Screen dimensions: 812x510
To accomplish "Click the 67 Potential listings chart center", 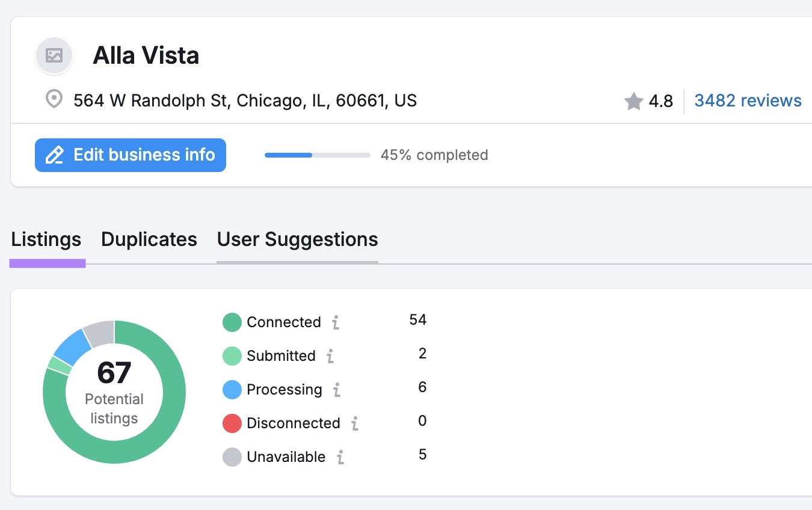I will tap(114, 391).
